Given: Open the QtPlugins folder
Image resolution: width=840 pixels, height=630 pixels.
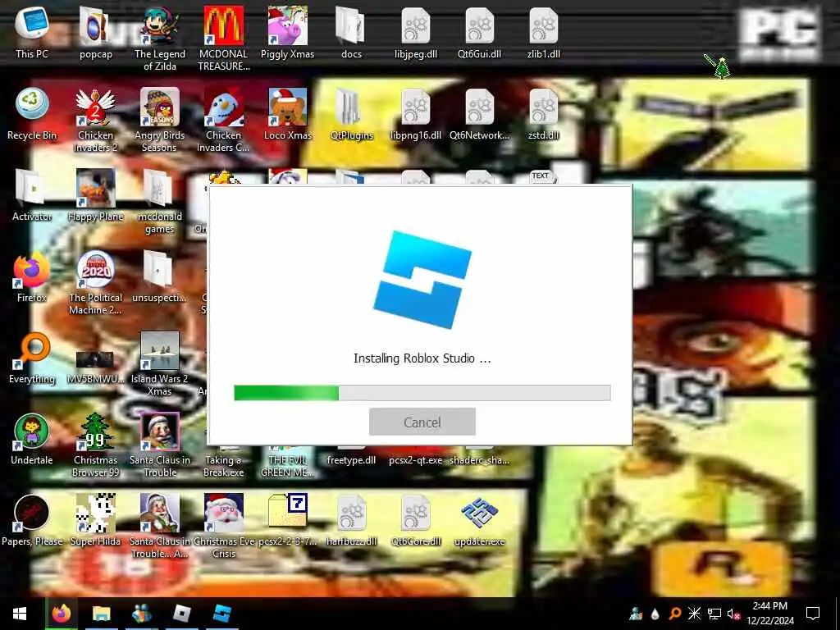Looking at the screenshot, I should pyautogui.click(x=351, y=113).
